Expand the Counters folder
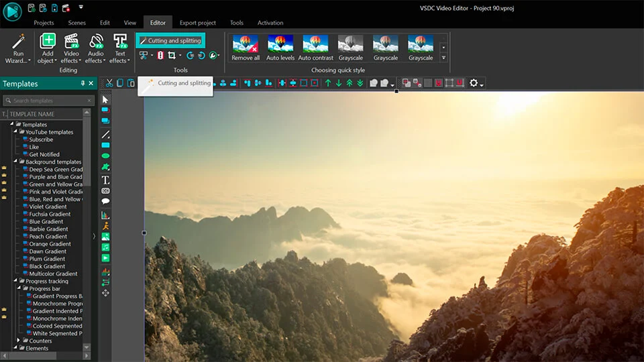Image resolution: width=644 pixels, height=362 pixels. coord(19,341)
